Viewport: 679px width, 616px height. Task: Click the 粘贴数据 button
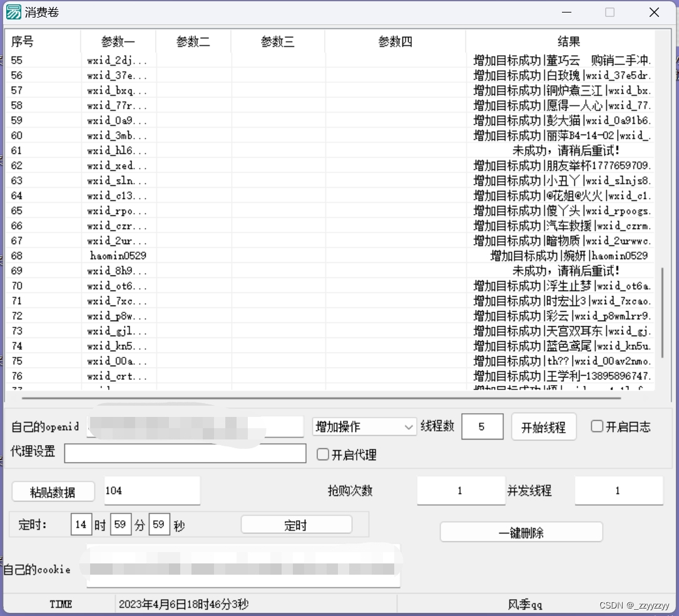pyautogui.click(x=53, y=491)
